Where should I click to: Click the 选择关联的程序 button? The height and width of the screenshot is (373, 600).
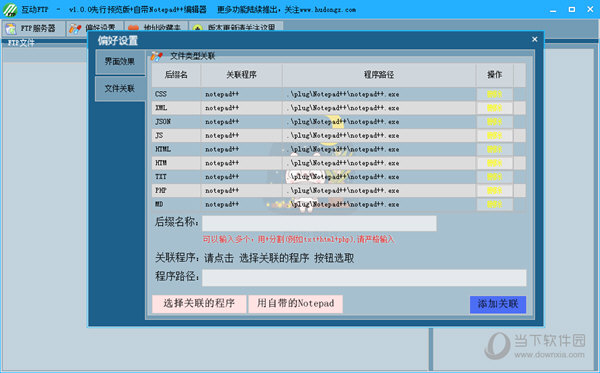click(199, 304)
